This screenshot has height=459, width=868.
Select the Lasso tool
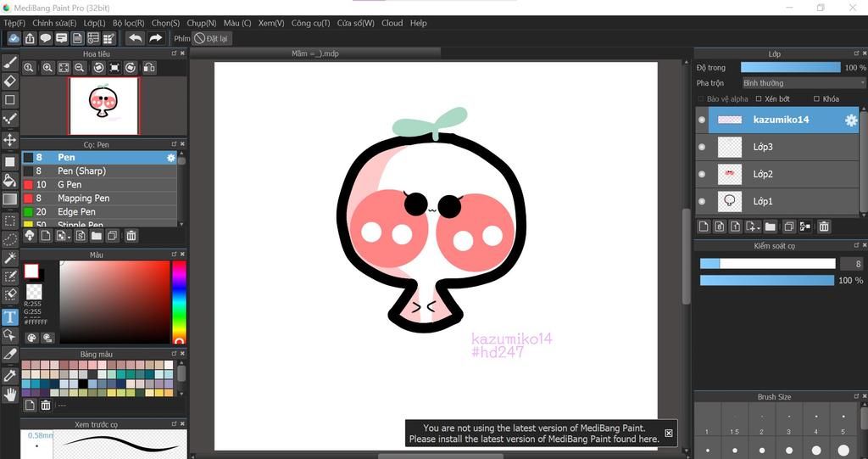10,239
